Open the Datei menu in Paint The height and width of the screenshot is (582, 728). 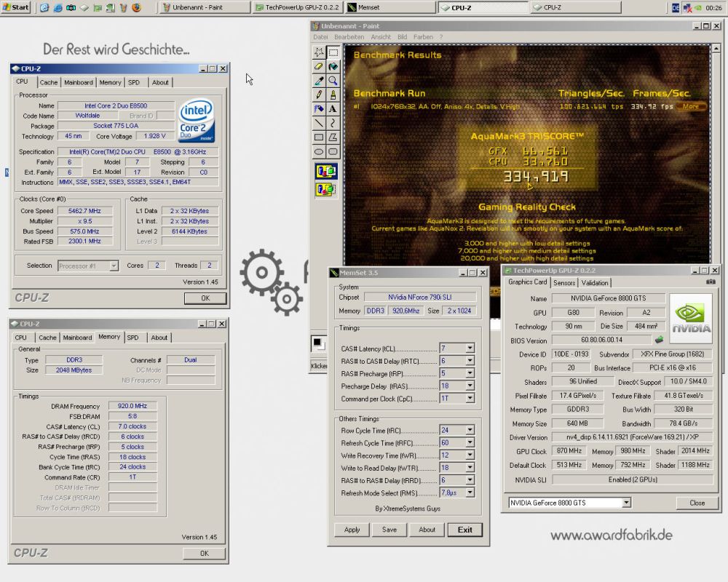320,36
